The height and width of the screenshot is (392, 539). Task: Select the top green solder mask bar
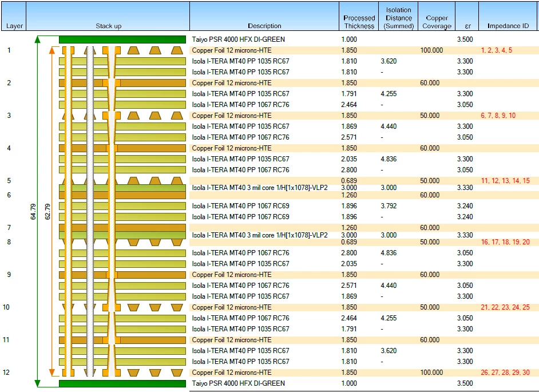click(x=122, y=39)
